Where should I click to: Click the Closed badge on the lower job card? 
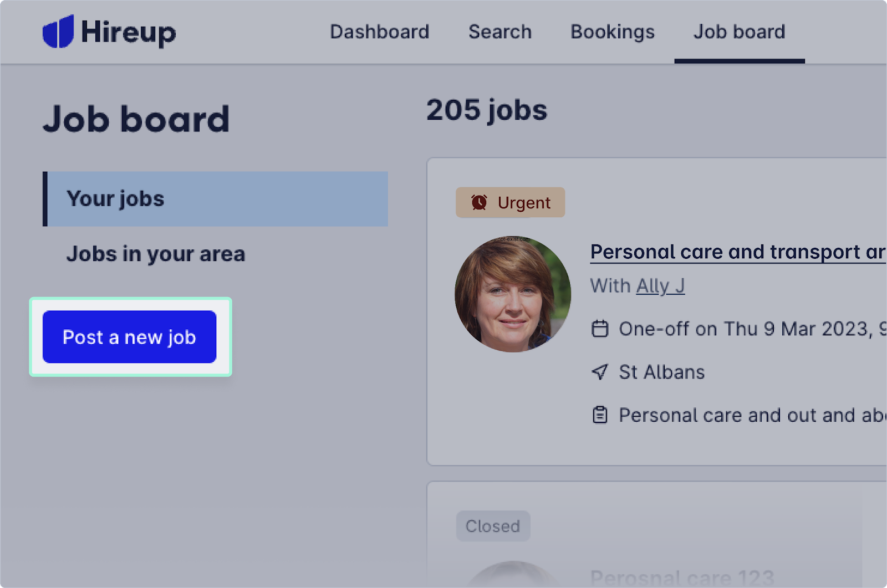coord(493,526)
